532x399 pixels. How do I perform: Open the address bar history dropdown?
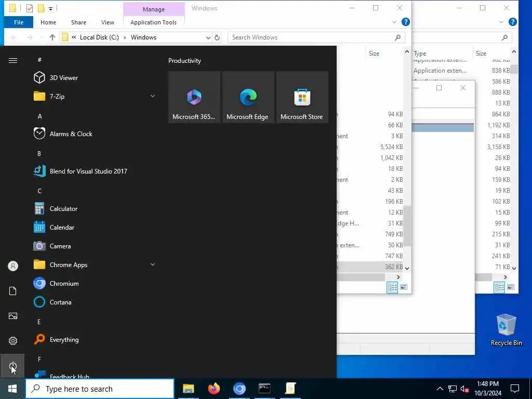point(208,37)
